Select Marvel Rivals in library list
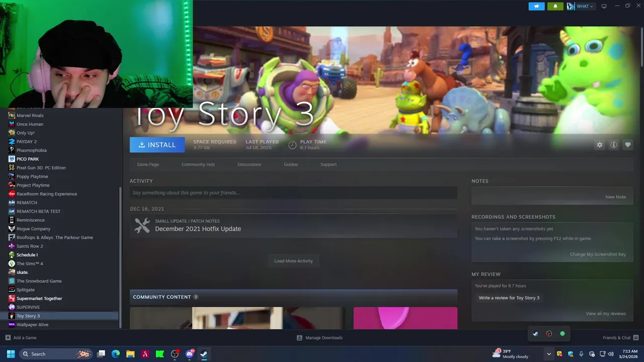Screen dimensions: 644x362 tap(30, 116)
